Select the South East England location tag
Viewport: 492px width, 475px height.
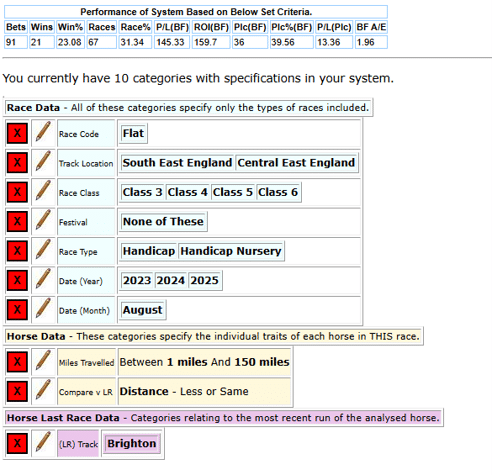tap(177, 163)
